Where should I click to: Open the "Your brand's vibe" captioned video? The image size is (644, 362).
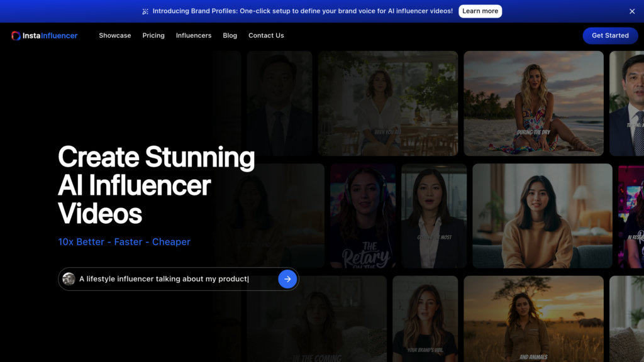[x=425, y=319]
